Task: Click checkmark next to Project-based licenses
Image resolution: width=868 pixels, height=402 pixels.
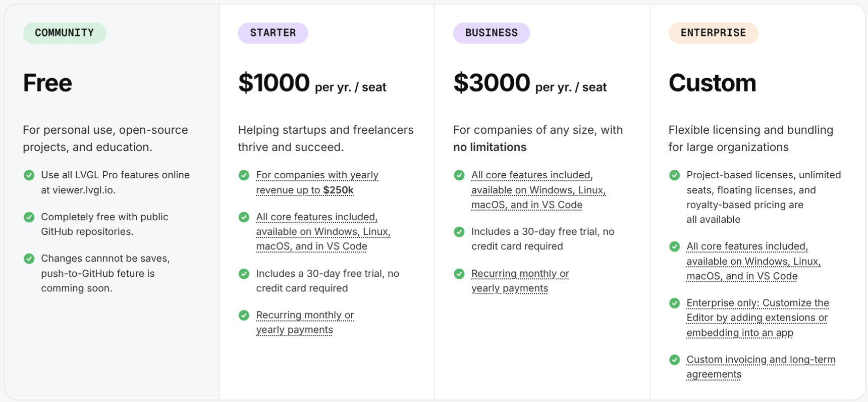Action: click(x=674, y=175)
